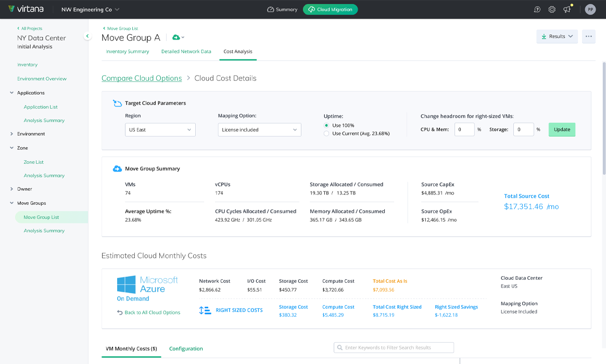Click the Total Cost Right Sized $8,715.19 value

[383, 315]
